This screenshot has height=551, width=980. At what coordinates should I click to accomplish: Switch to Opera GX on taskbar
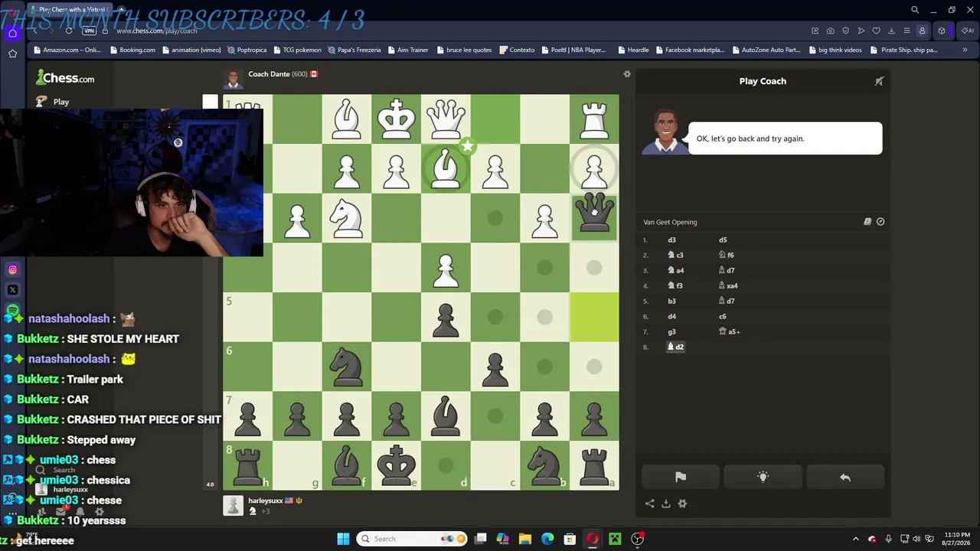tap(592, 539)
